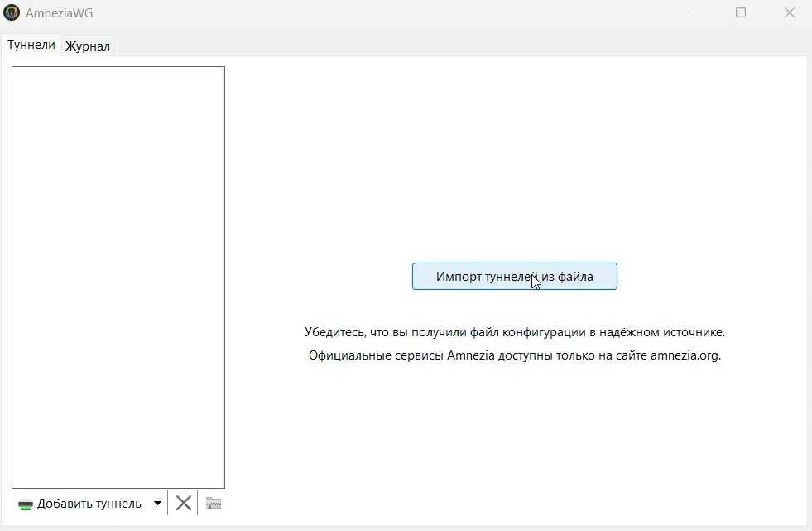Click blank area above the import button

514,166
